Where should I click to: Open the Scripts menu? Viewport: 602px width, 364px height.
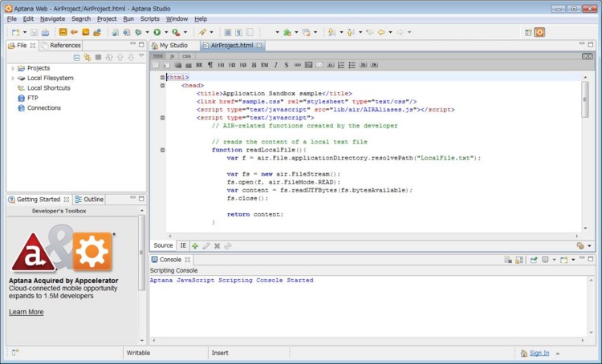(x=150, y=18)
